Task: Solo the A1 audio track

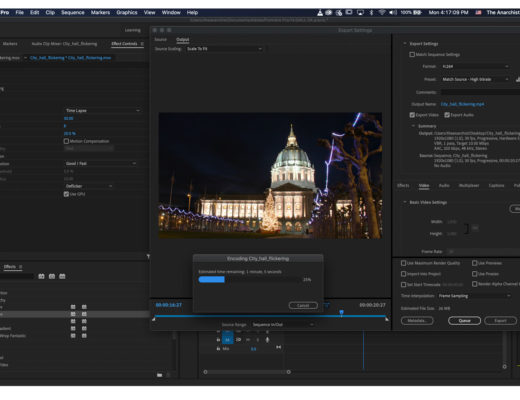Action: [257, 340]
